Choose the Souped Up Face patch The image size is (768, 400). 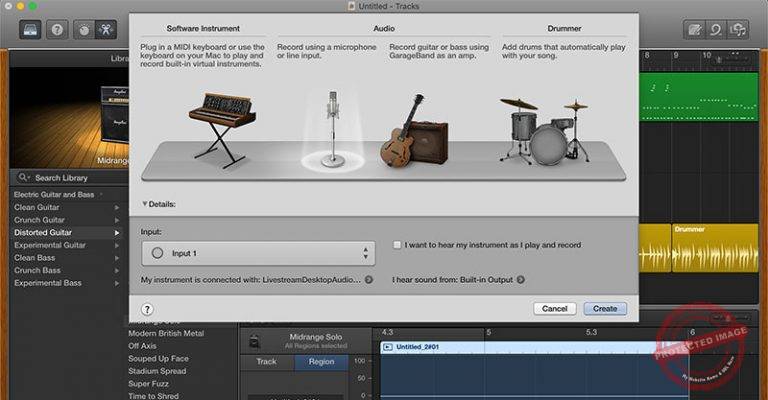[158, 359]
